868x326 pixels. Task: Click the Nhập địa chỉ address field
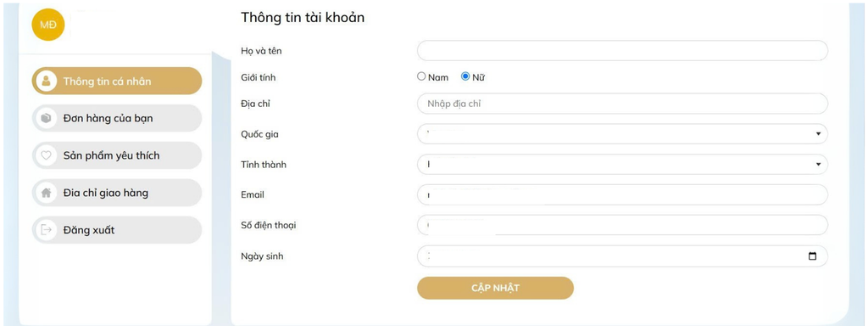[622, 104]
